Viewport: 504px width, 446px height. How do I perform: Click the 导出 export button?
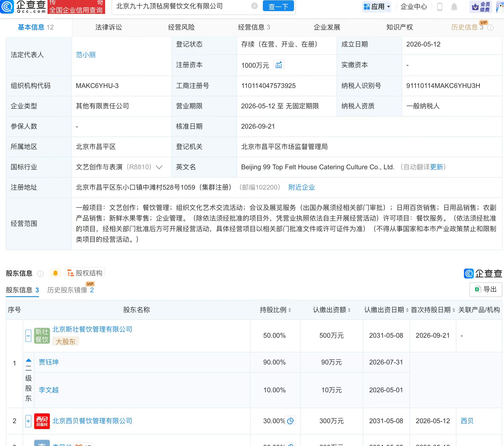click(486, 289)
